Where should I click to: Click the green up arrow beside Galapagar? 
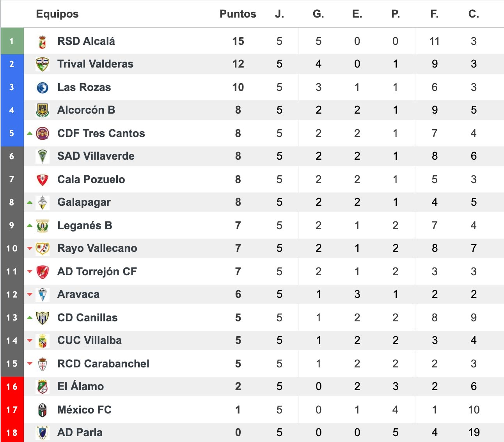click(30, 202)
